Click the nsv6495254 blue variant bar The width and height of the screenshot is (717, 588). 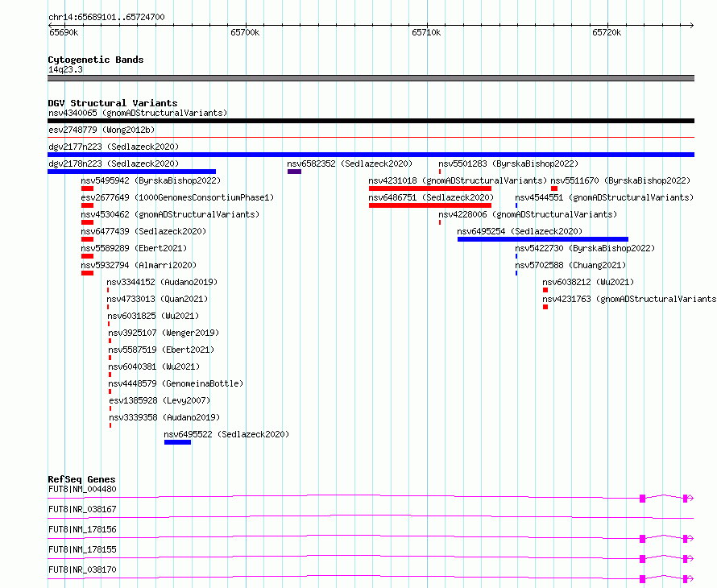[x=543, y=239]
